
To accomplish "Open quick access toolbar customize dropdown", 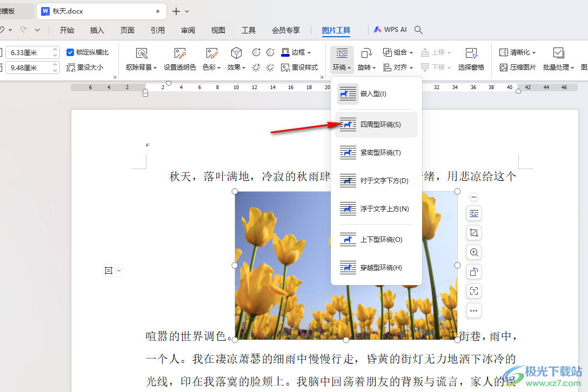I will pyautogui.click(x=37, y=30).
